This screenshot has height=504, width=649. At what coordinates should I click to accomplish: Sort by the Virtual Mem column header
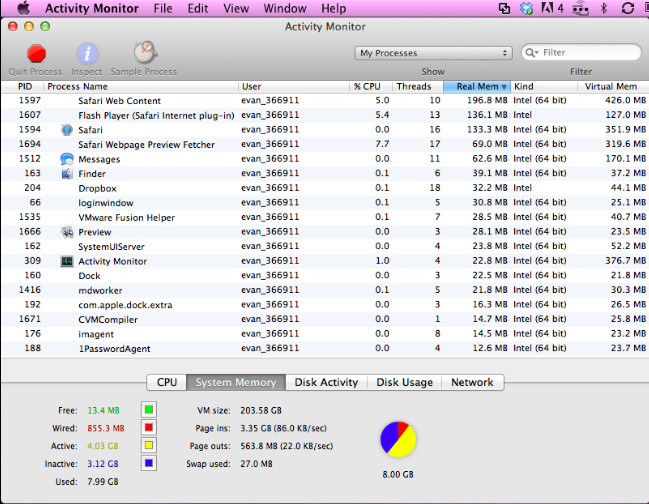613,86
